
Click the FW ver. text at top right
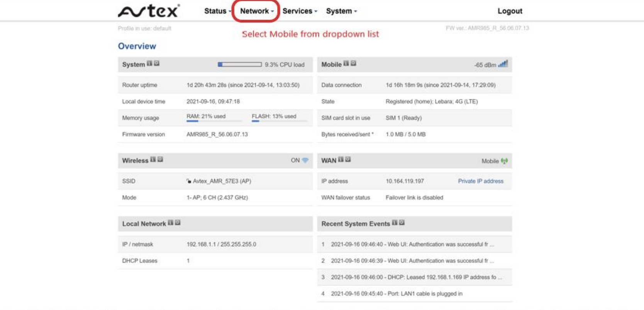(x=487, y=28)
